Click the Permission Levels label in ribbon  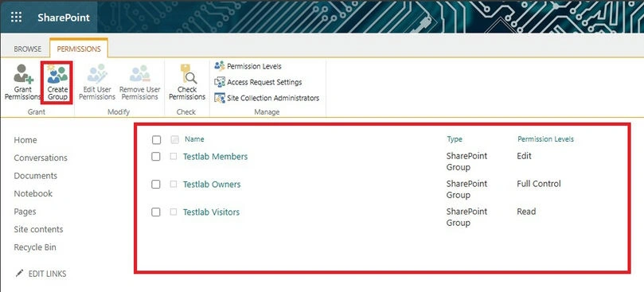click(254, 66)
